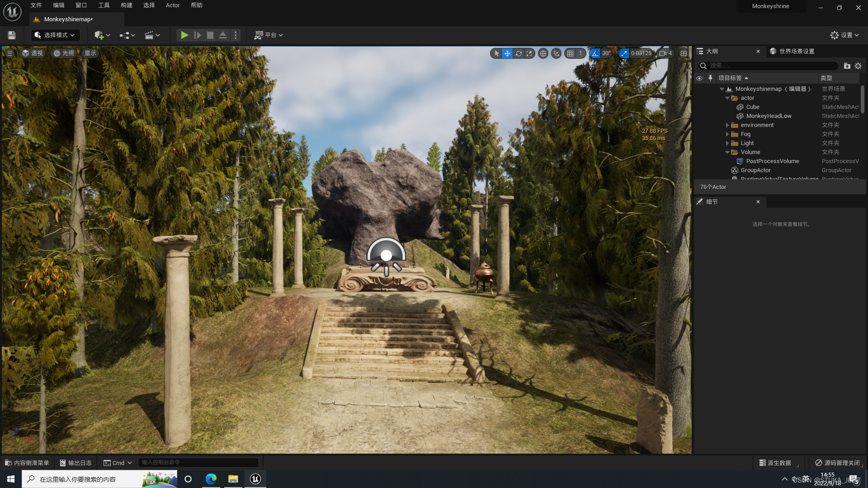Select the translate move tool
The image size is (868, 488).
pos(507,53)
